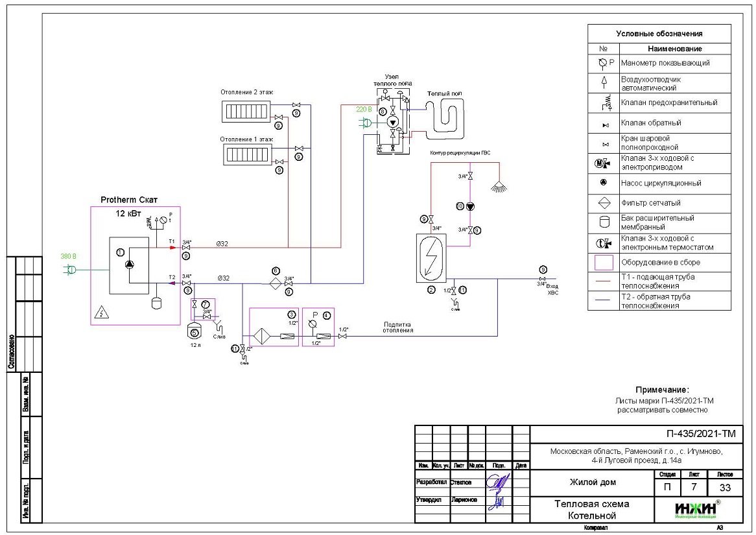Click the red T1 supply line legend sample
Image resolution: width=756 pixels, height=535 pixels.
click(x=604, y=281)
